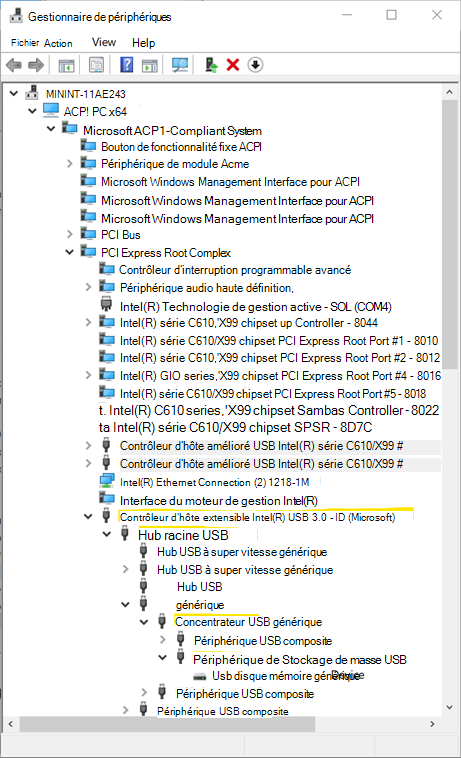
Task: Select PCI Express Root Port #1 - 8010
Action: (x=279, y=341)
